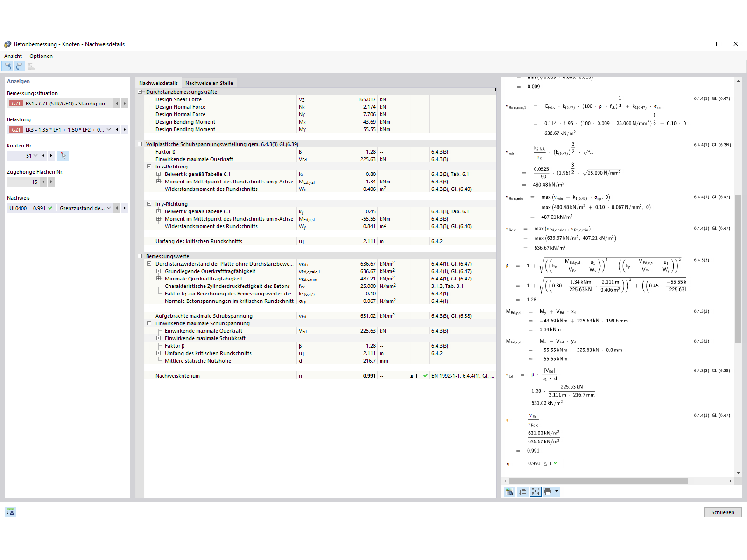Image resolution: width=747 pixels, height=560 pixels.
Task: Click the printer icon
Action: pos(548,491)
